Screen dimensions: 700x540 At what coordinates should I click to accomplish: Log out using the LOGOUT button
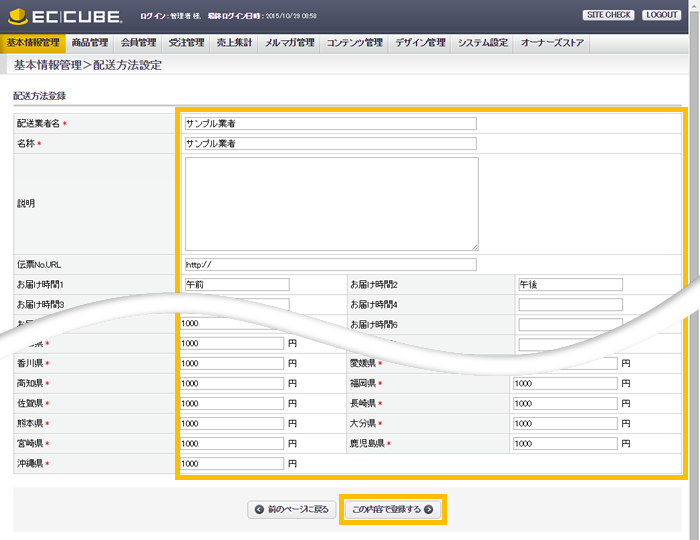pos(662,15)
